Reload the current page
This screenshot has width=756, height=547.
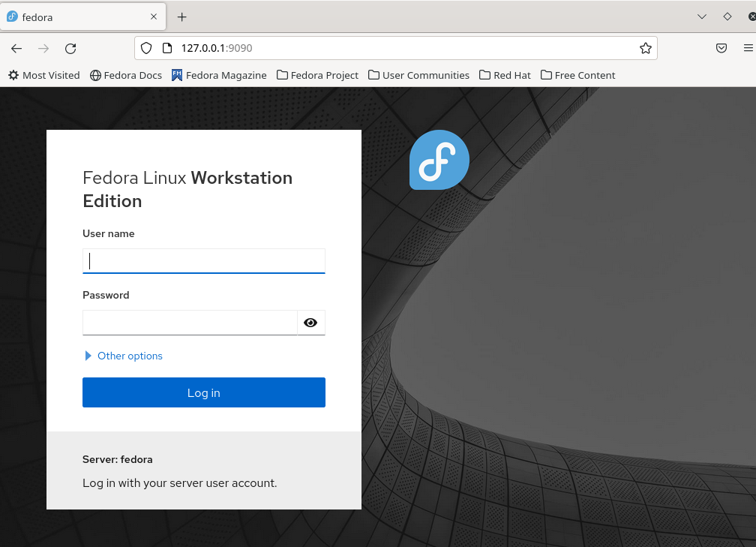pos(70,49)
